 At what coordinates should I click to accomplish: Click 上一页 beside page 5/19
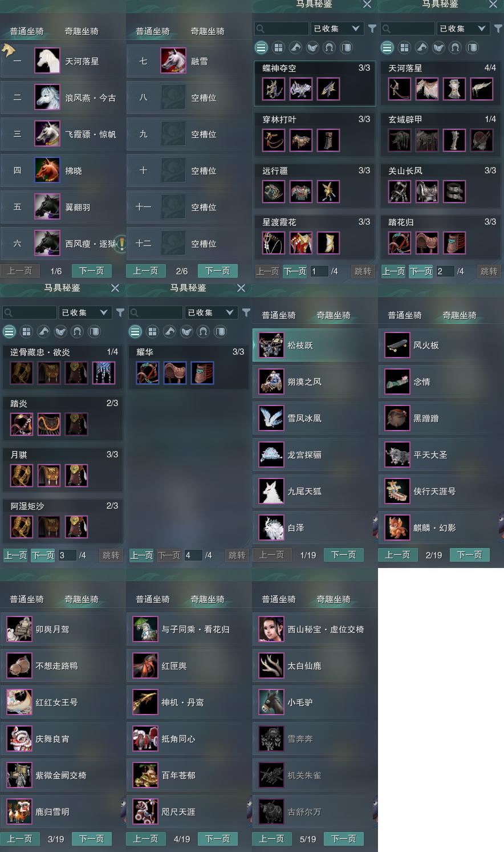point(271,839)
